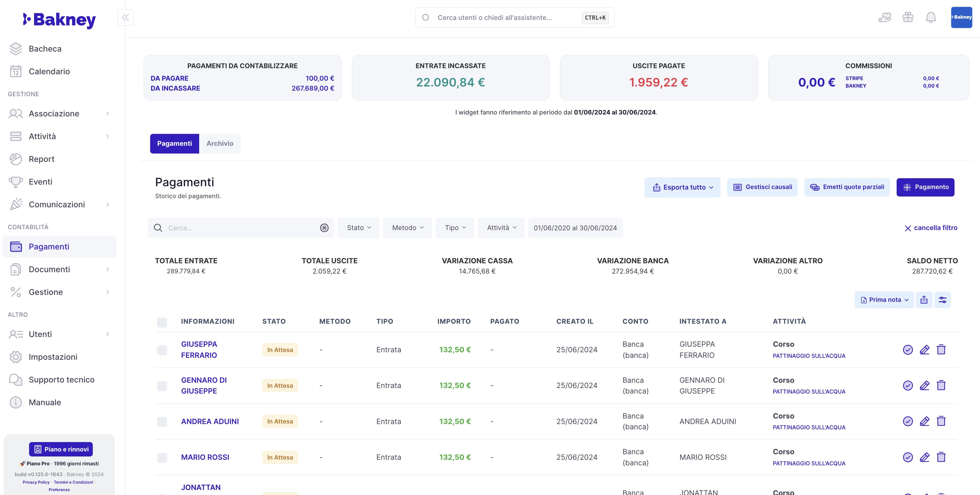
Task: Check the Gennaro Di Giuseppe row checkbox
Action: coord(162,386)
